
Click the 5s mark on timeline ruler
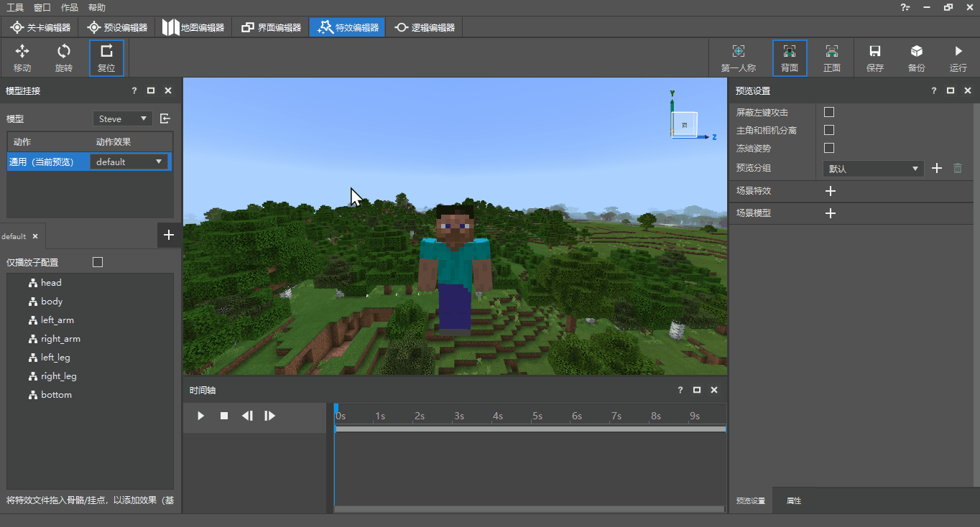[537, 416]
